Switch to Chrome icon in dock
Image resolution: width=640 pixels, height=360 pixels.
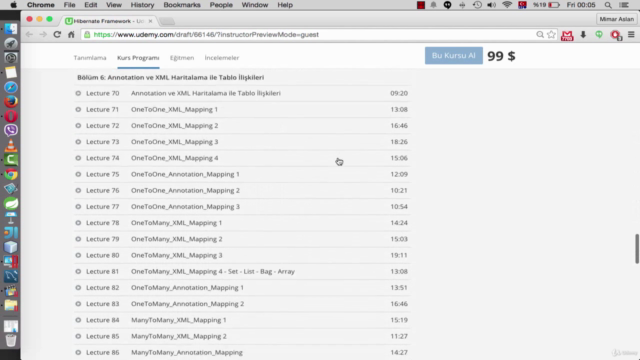click(11, 174)
